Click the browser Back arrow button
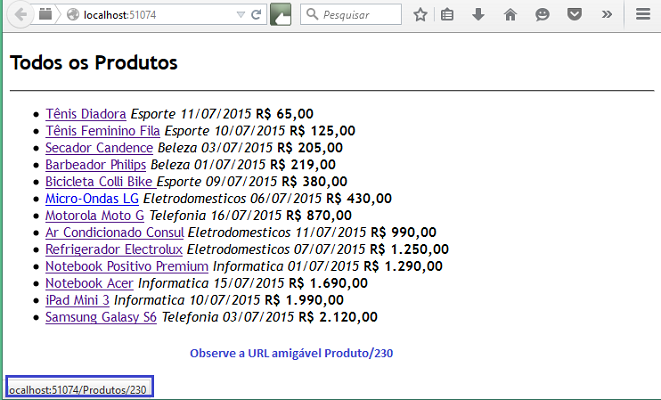 pyautogui.click(x=19, y=15)
